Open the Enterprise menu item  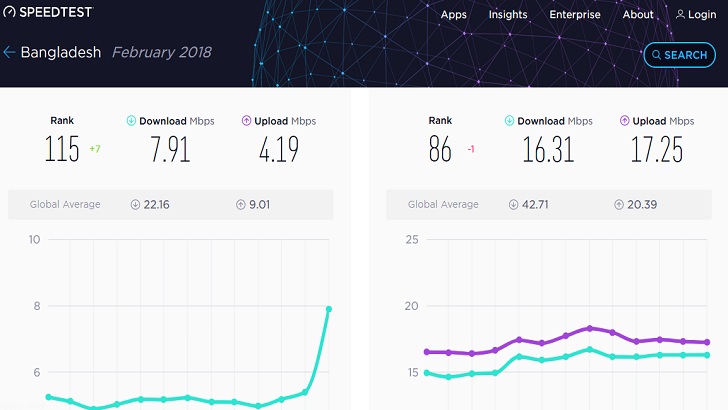[x=575, y=15]
